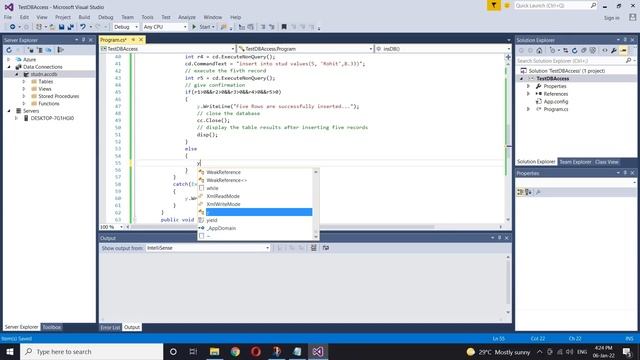Click Sync with Active Document in Solution Explorer

point(565,51)
